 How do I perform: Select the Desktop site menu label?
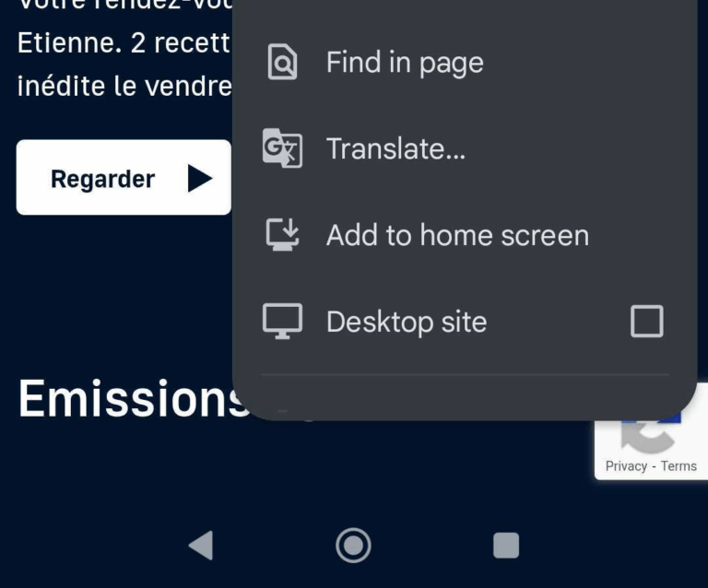[407, 322]
